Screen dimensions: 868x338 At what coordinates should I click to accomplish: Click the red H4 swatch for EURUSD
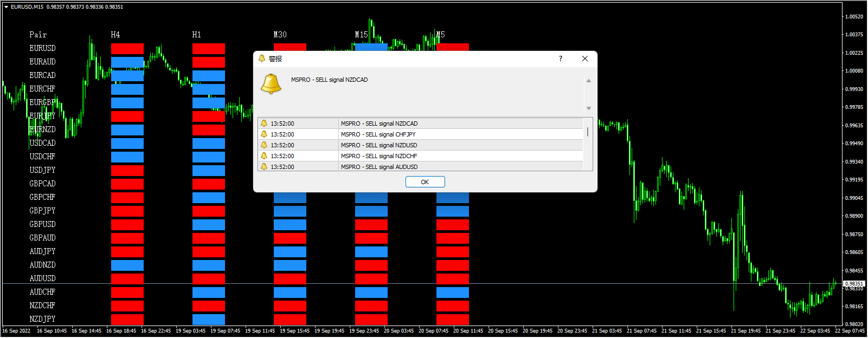tap(127, 49)
